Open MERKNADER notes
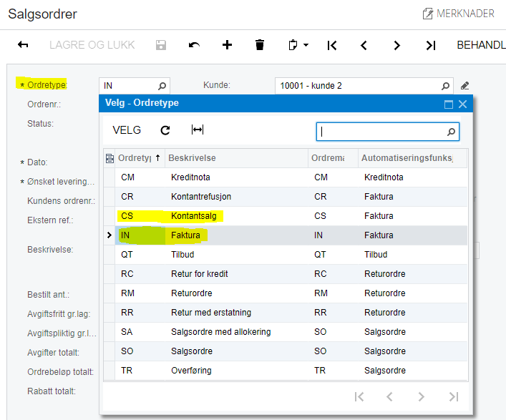Image resolution: width=506 pixels, height=420 pixels. (459, 14)
